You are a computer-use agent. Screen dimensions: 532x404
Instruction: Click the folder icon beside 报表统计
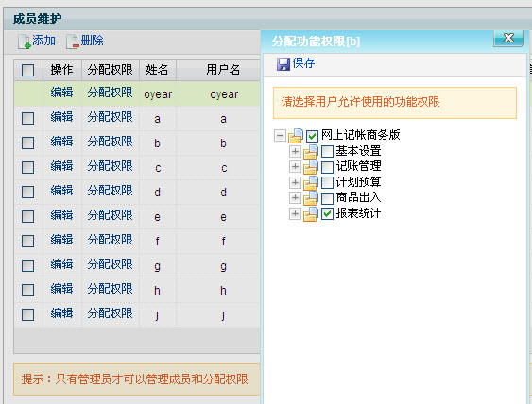311,214
